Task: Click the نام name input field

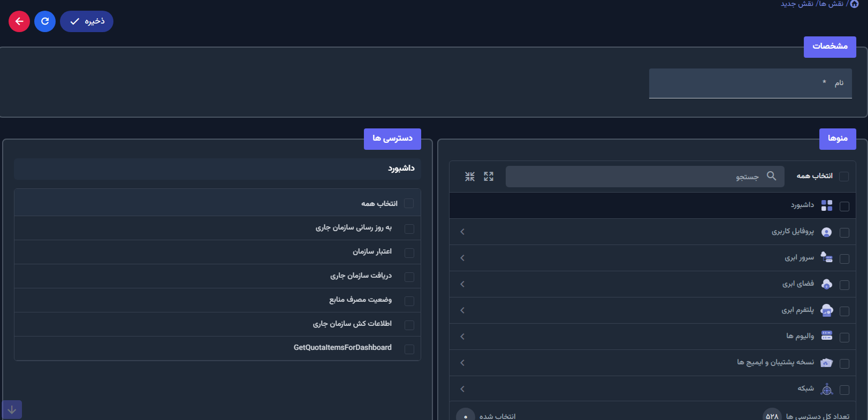Action: (750, 83)
